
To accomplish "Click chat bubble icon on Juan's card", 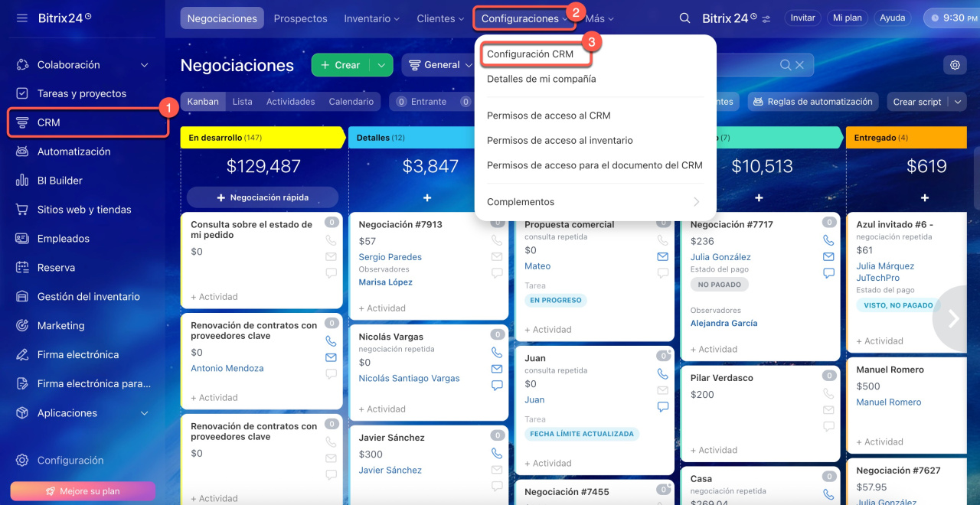I will [663, 407].
